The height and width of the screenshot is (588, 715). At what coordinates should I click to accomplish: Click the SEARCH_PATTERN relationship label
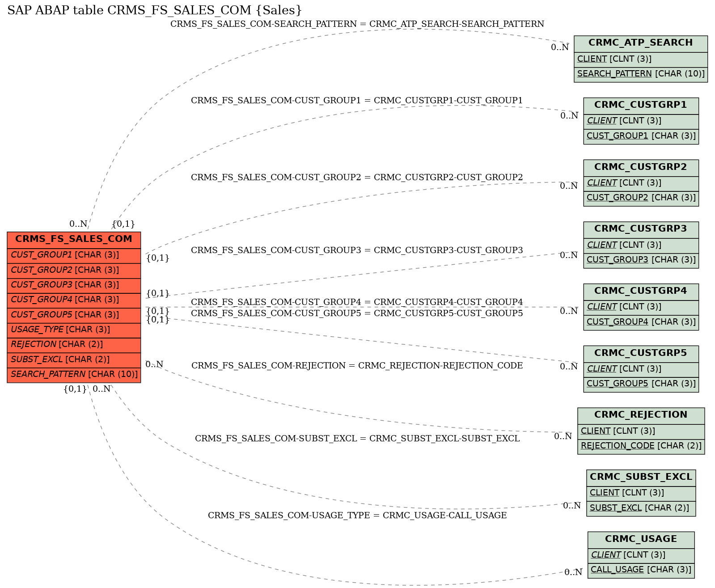357,24
